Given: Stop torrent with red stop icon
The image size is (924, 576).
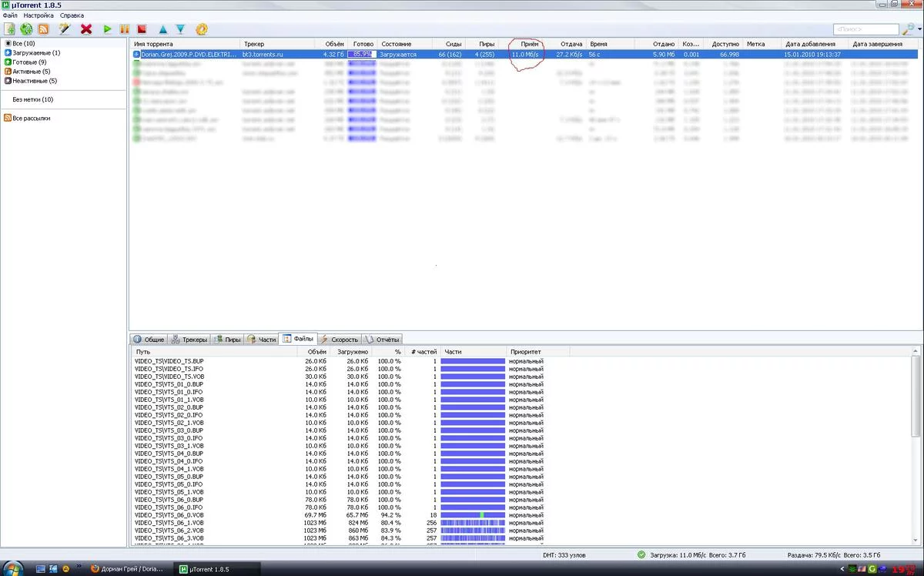Looking at the screenshot, I should [x=142, y=29].
